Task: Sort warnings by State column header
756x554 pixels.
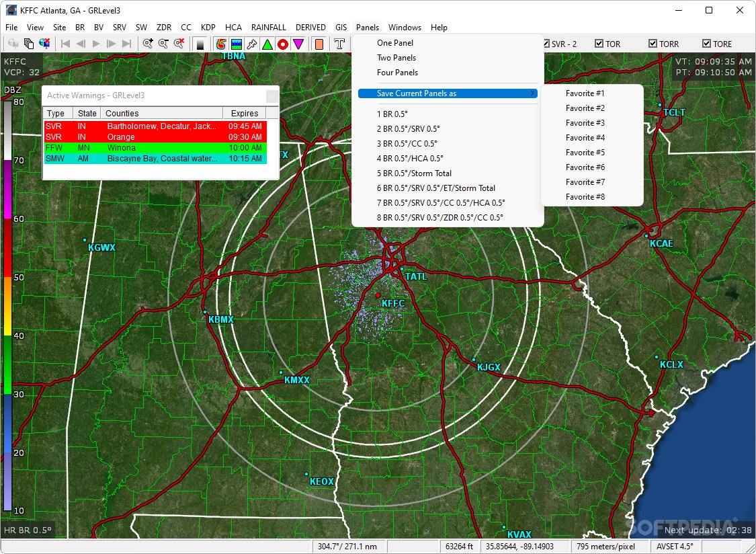Action: pyautogui.click(x=87, y=114)
